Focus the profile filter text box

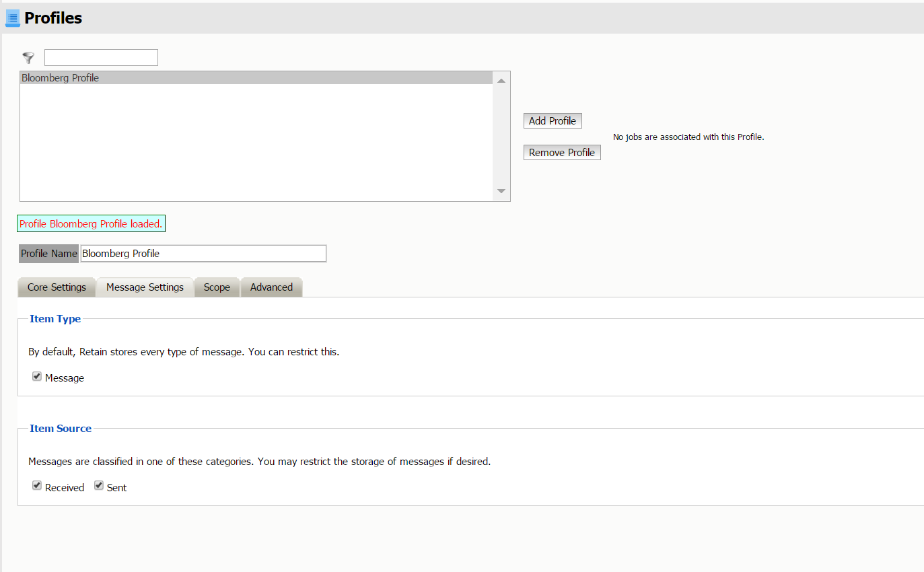[x=101, y=58]
